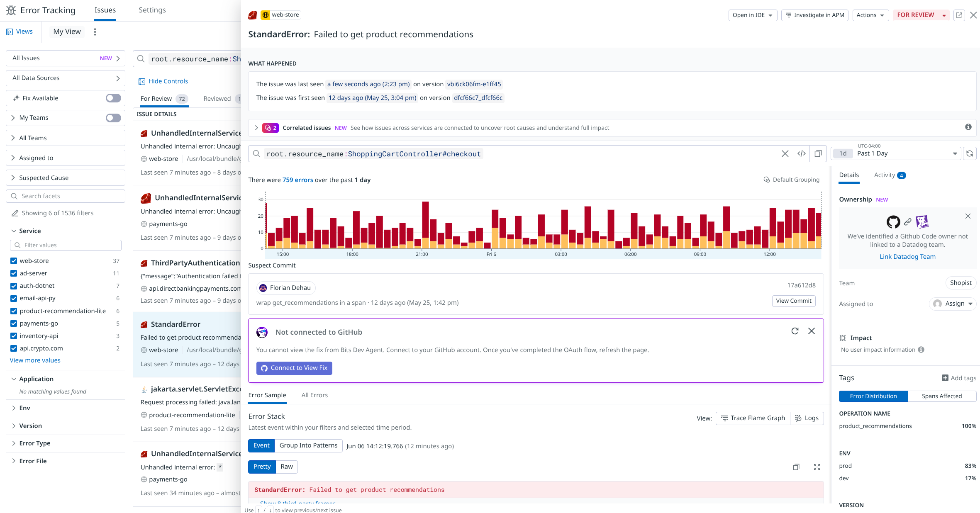This screenshot has width=980, height=513.
Task: Refresh the GitHub connection banner
Action: [x=795, y=331]
